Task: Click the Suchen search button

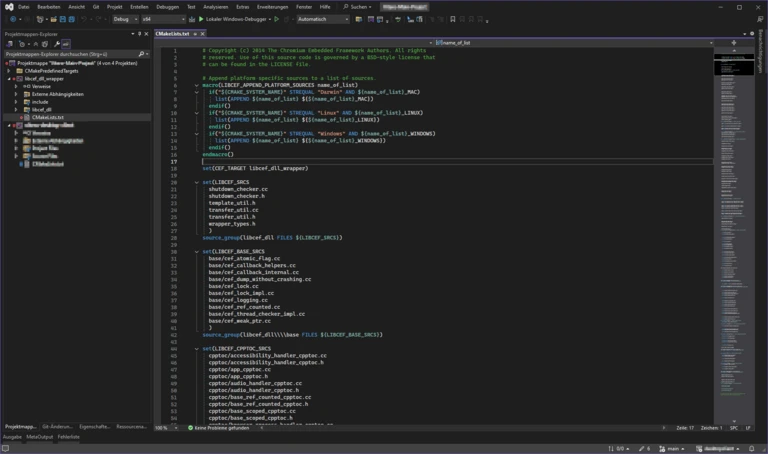Action: pos(357,7)
